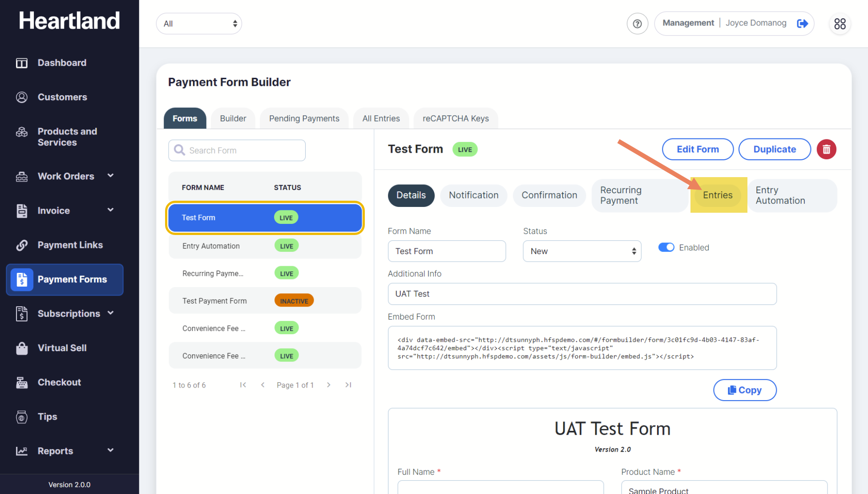Open the All Entries tab
This screenshot has width=868, height=494.
[381, 118]
